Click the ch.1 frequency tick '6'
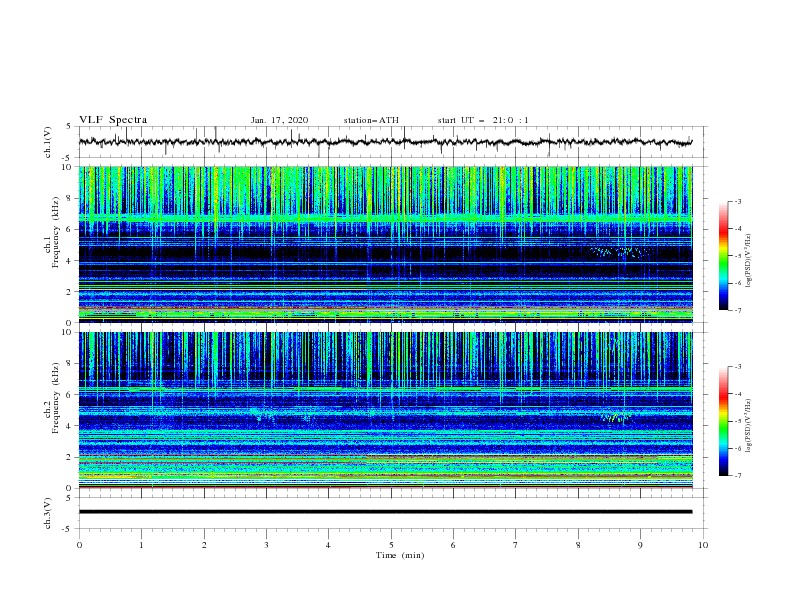 click(70, 229)
